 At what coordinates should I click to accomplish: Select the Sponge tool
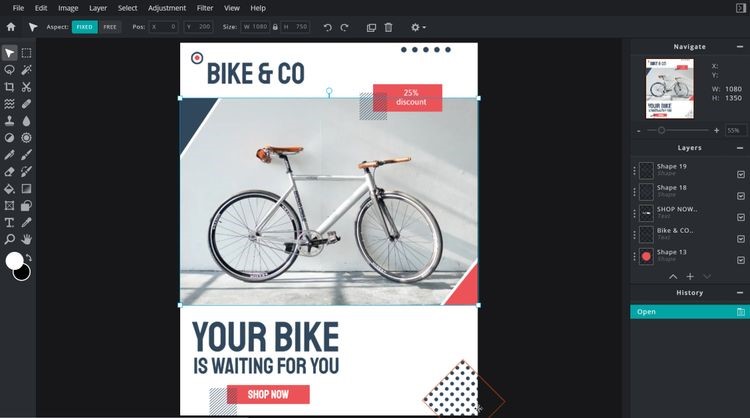pyautogui.click(x=26, y=138)
